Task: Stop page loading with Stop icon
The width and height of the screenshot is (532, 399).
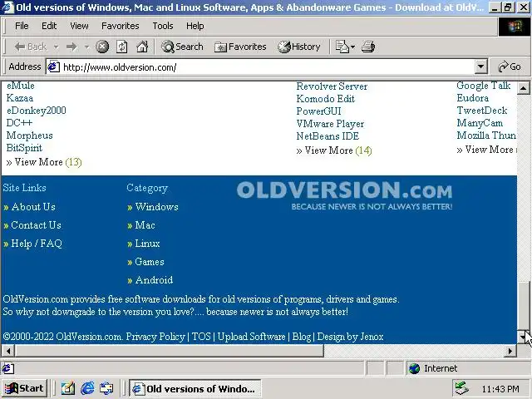Action: (102, 47)
